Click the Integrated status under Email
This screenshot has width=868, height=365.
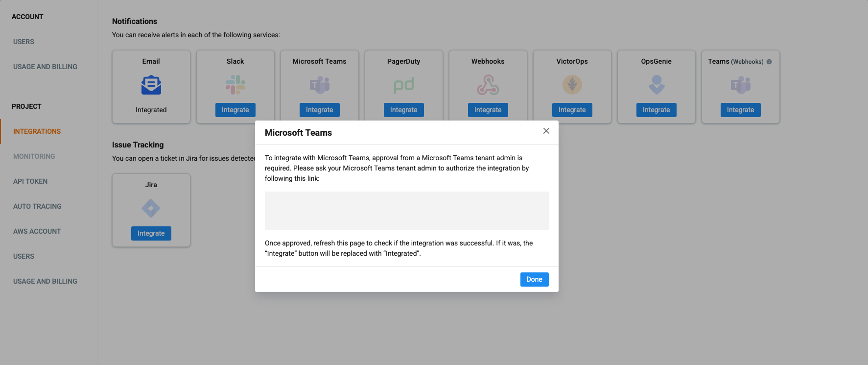(151, 110)
